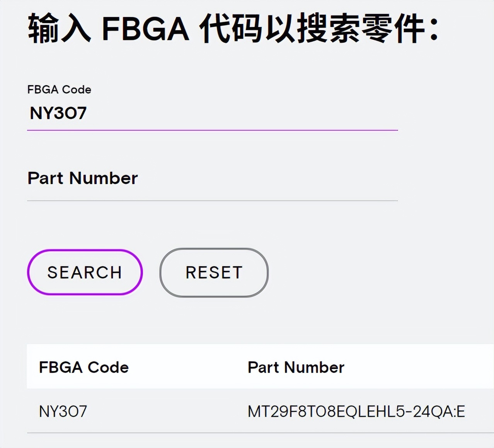Click the small FBGA Code field label
The image size is (494, 448).
coord(59,89)
